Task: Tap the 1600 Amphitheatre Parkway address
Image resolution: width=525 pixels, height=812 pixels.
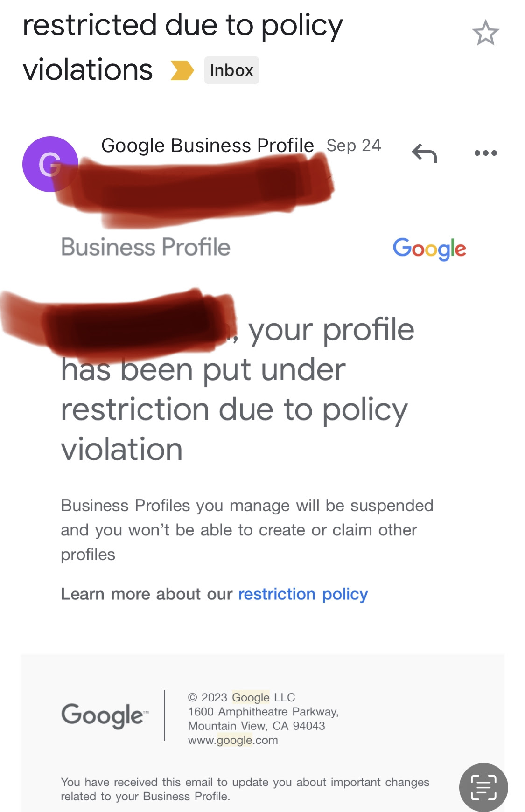Action: pos(263,712)
